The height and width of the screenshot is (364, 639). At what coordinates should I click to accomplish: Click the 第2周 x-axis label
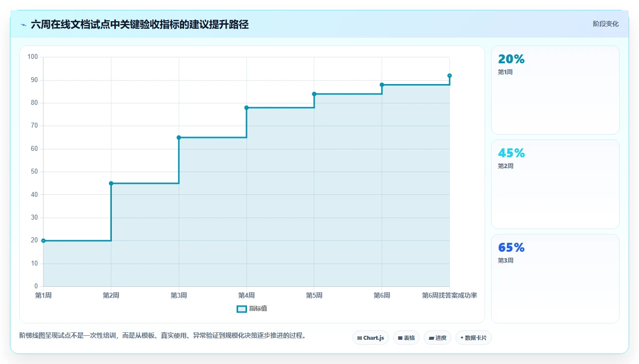tap(111, 295)
